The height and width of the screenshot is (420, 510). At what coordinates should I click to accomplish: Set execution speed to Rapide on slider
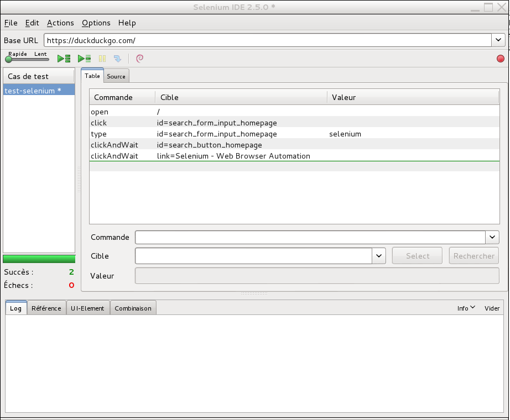[9, 59]
